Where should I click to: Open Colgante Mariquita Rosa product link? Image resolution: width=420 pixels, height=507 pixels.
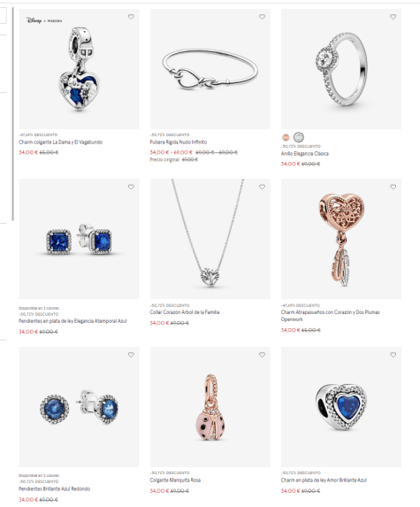tap(175, 480)
